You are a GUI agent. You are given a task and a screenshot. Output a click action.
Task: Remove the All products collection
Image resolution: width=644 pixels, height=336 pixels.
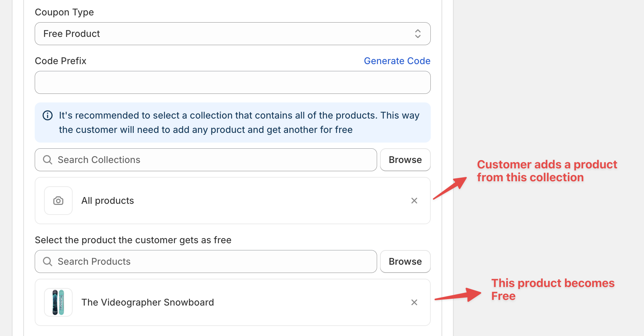coord(414,201)
